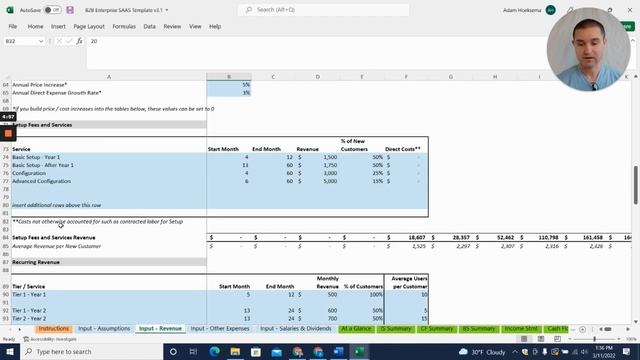
Task: Switch to BS Summary sheet tab
Action: pyautogui.click(x=478, y=329)
